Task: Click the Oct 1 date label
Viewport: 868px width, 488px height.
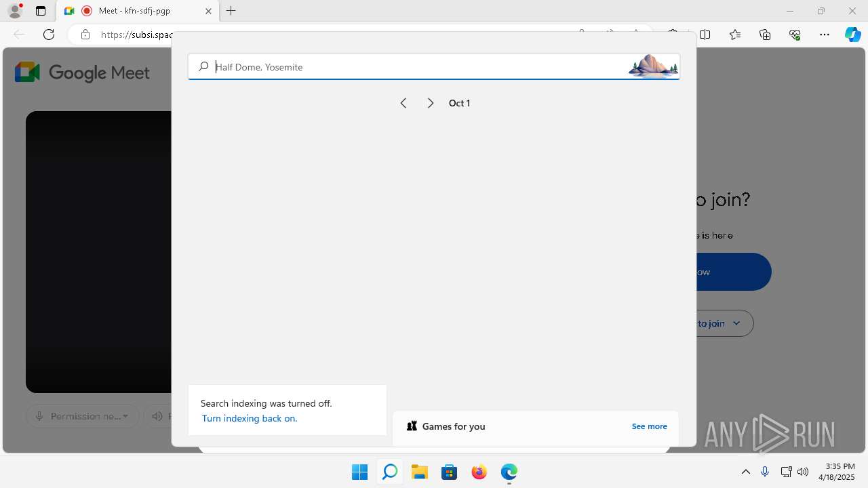Action: pyautogui.click(x=459, y=103)
